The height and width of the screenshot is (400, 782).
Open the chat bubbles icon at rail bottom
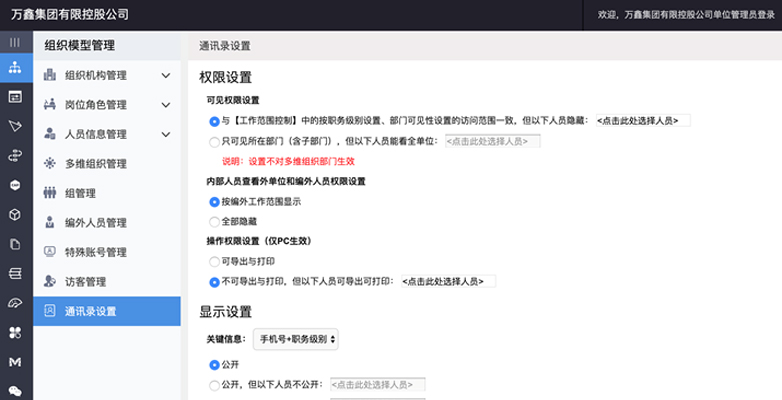pos(15,390)
